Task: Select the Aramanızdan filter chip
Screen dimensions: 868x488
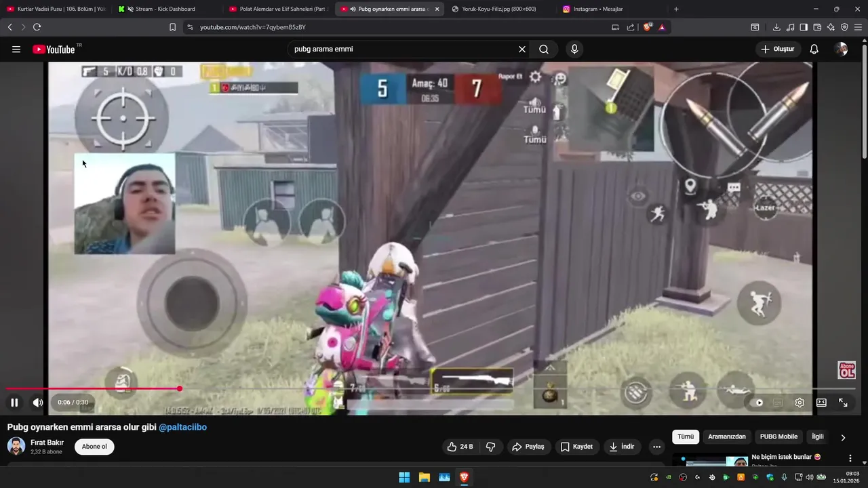Action: 726,437
